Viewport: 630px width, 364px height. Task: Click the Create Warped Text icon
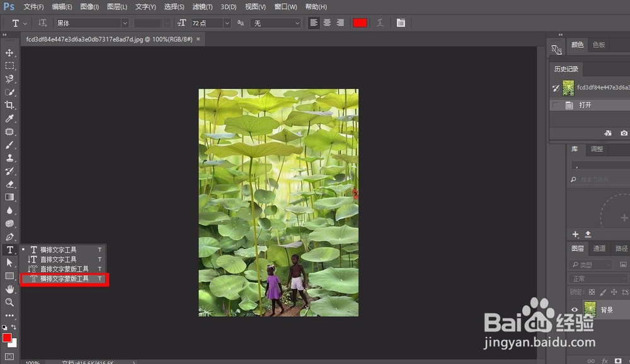click(380, 23)
